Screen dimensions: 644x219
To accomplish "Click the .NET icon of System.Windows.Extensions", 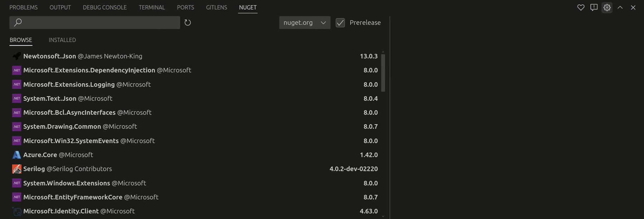I will [x=16, y=183].
